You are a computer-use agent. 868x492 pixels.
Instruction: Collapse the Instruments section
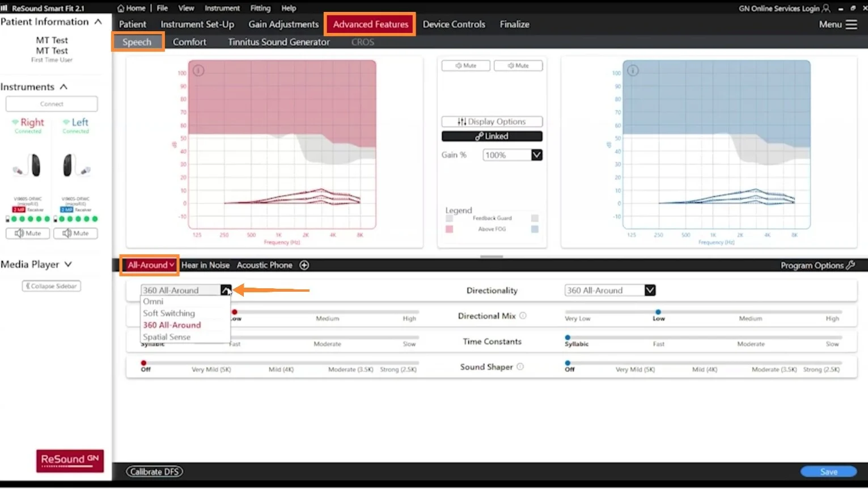pyautogui.click(x=63, y=87)
